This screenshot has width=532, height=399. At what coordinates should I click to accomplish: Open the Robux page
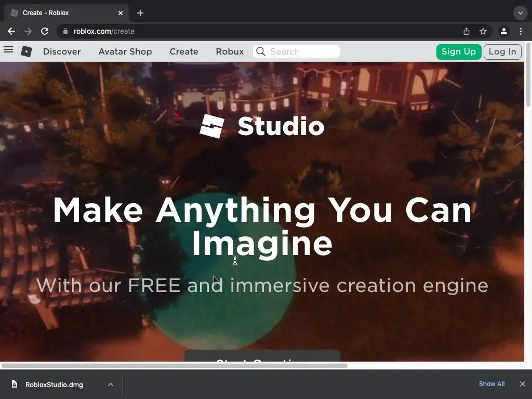tap(230, 51)
